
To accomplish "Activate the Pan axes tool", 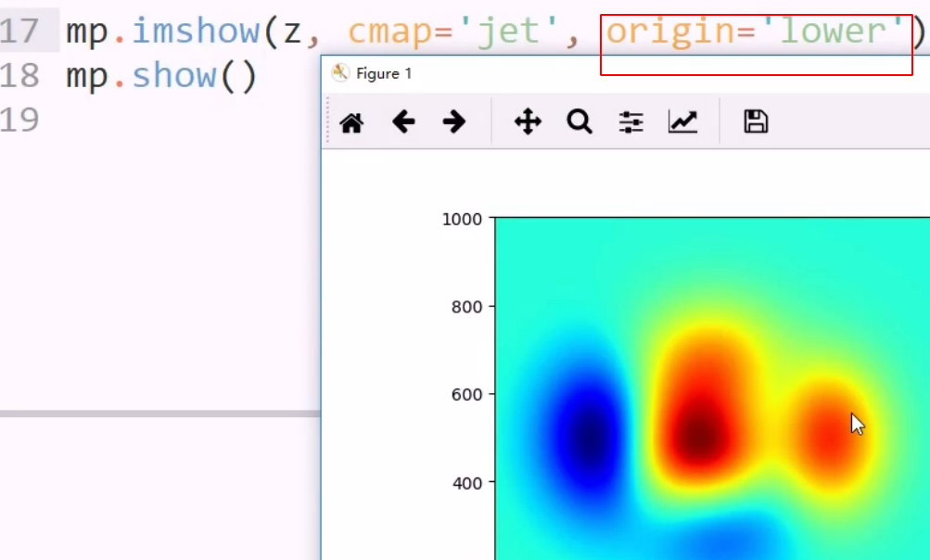I will click(528, 122).
